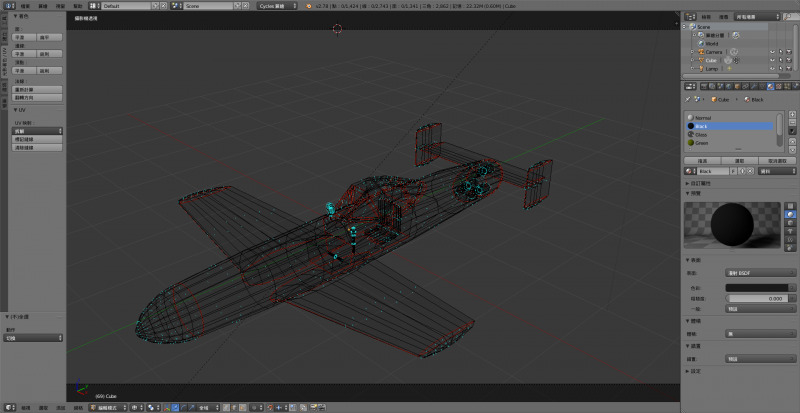Open the Particles properties tab

[x=787, y=87]
